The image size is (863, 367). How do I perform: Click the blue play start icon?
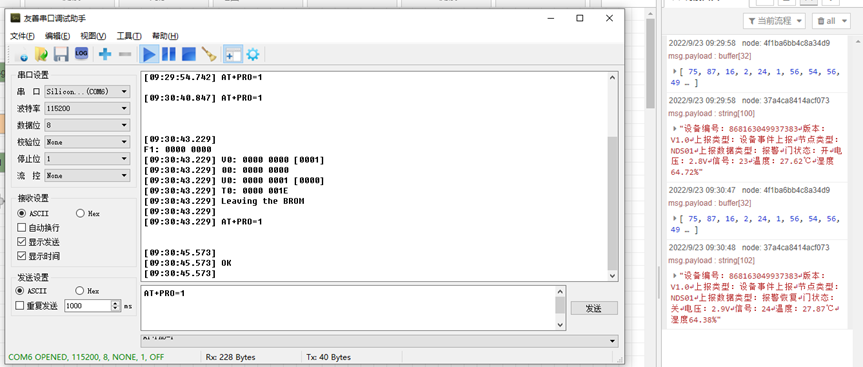149,54
